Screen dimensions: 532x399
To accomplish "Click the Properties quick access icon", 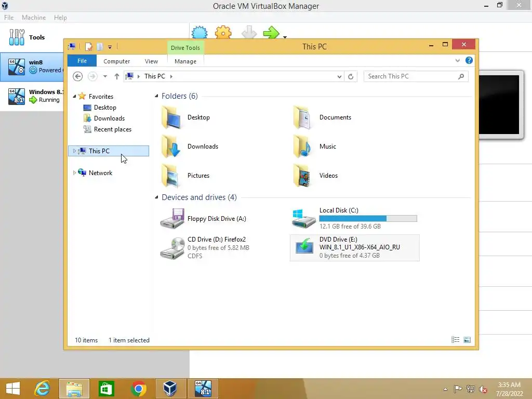I will point(88,47).
